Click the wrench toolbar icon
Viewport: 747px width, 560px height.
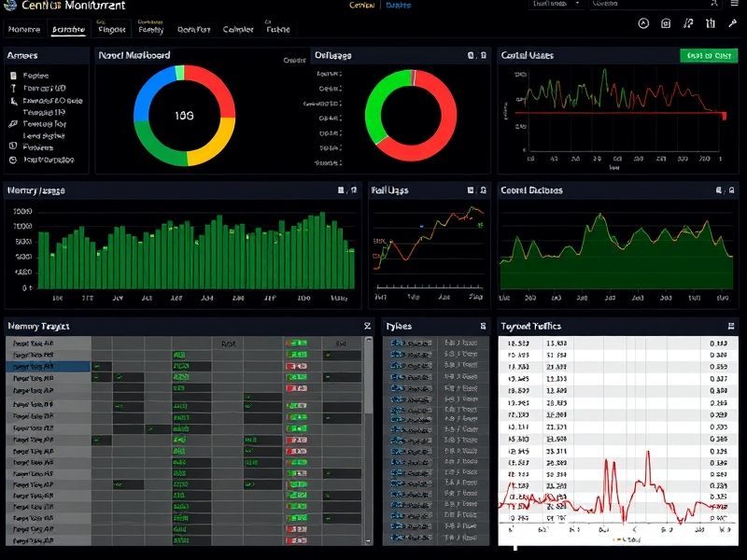click(x=732, y=23)
